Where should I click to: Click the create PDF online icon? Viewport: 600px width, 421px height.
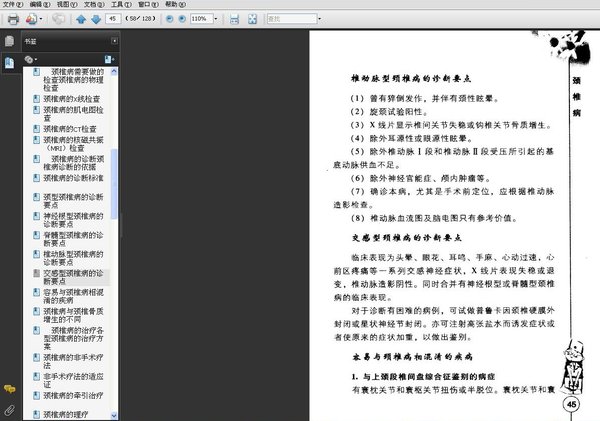click(31, 19)
